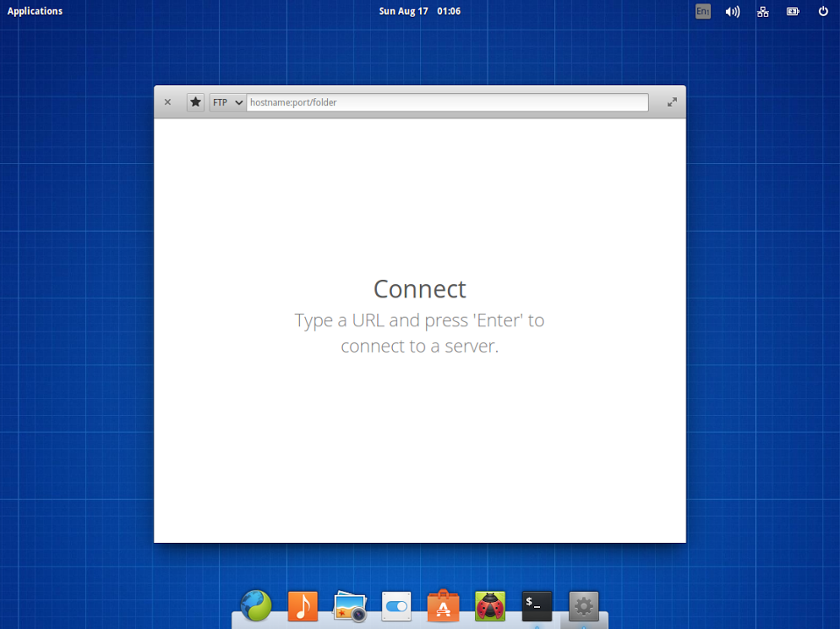The width and height of the screenshot is (840, 629).
Task: Open the network indicator
Action: (x=763, y=11)
